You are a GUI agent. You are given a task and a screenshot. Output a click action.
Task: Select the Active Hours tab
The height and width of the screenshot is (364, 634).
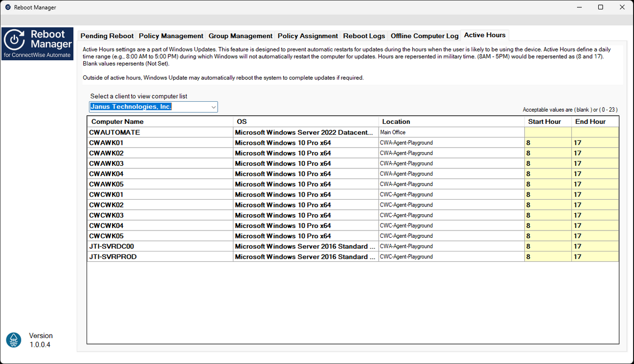[x=485, y=35]
